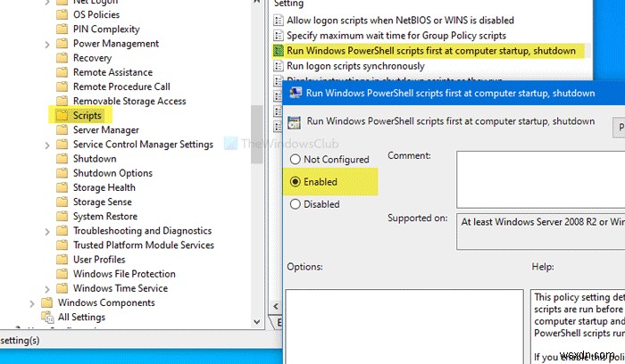625x364 pixels.
Task: Select Allow logon scripts when NetBIOS disabled
Action: point(400,20)
